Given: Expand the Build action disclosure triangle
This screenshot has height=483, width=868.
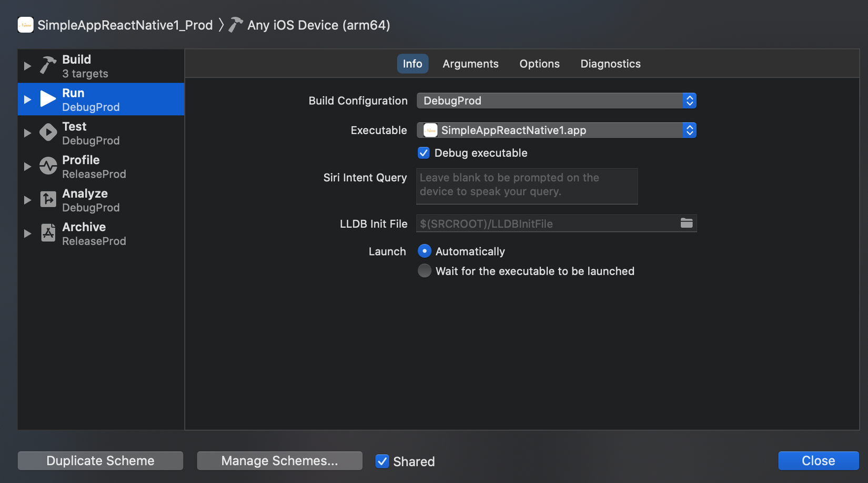Looking at the screenshot, I should [x=27, y=66].
